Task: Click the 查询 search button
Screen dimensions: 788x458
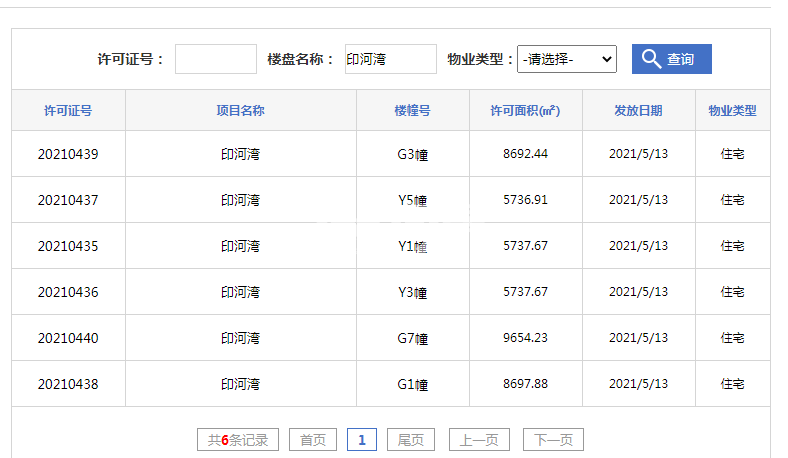Action: [x=671, y=59]
